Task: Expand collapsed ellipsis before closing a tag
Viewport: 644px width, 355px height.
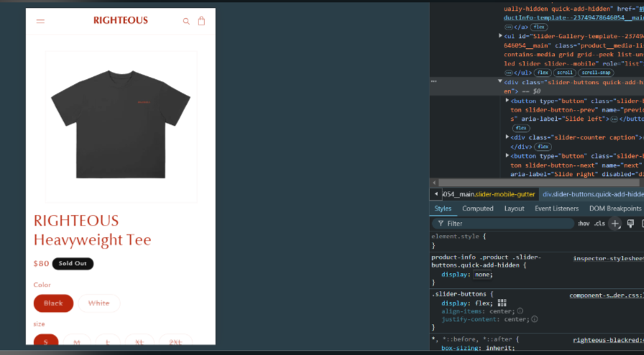Action: coord(508,27)
